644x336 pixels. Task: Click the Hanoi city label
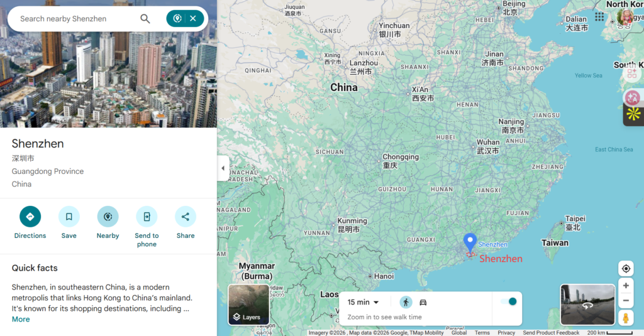384,276
